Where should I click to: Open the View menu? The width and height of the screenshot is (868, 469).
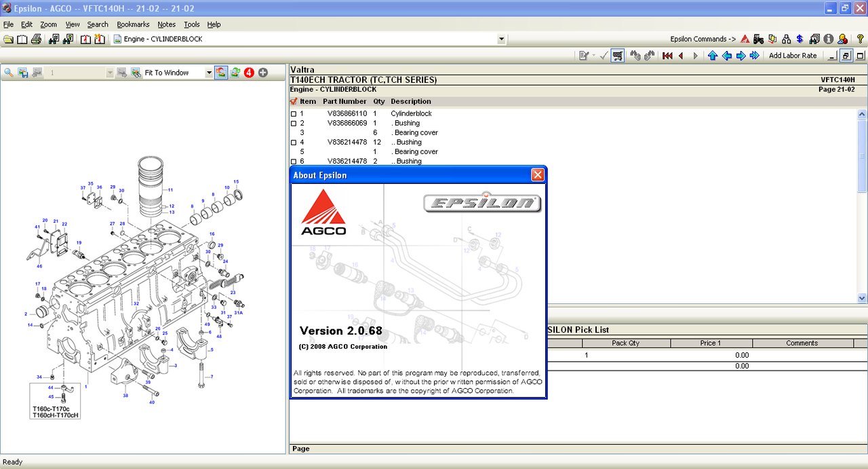[x=73, y=24]
